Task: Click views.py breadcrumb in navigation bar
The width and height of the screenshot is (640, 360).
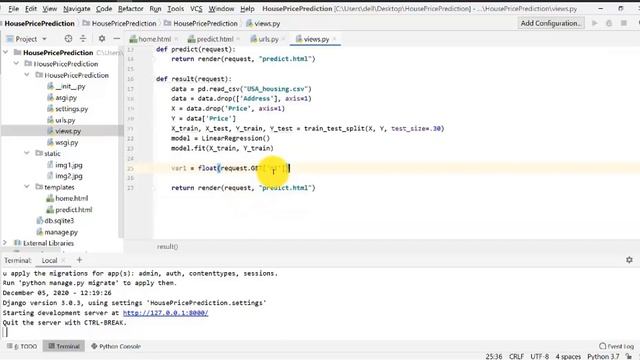Action: [x=263, y=23]
